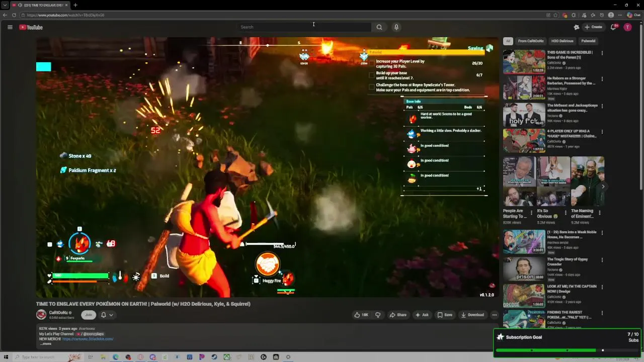Open options for Tragic Story of Gypsy Crusader
Screen dimensions: 644x362
(x=602, y=260)
